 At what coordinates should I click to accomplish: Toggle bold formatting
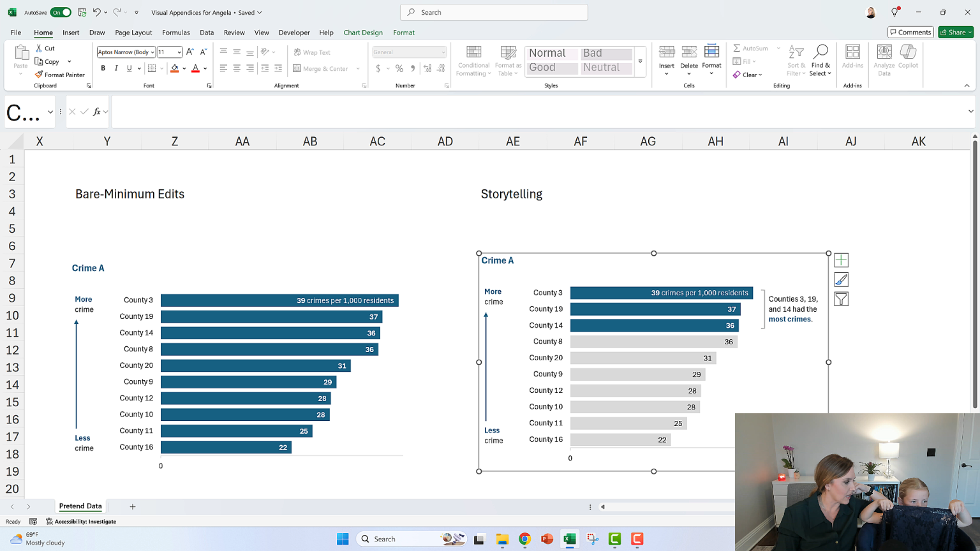coord(103,68)
